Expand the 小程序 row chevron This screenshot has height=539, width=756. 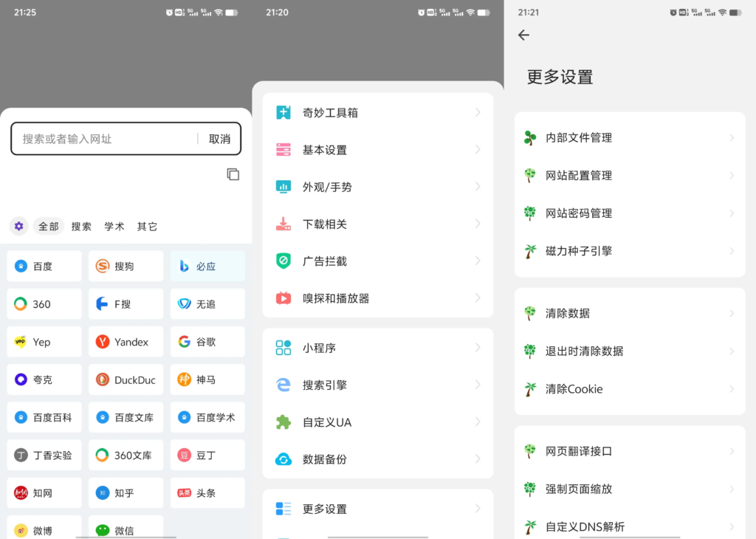tap(478, 348)
